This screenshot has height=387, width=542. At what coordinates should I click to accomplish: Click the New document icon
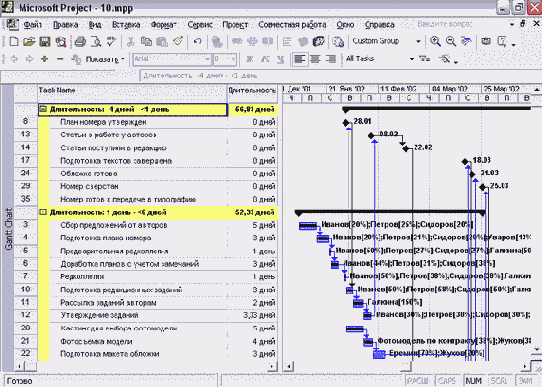click(14, 42)
